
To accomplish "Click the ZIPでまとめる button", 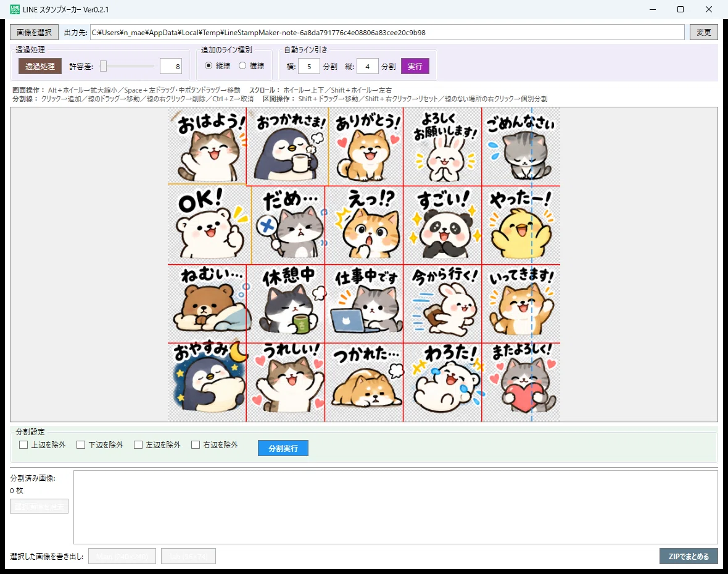I will [689, 556].
